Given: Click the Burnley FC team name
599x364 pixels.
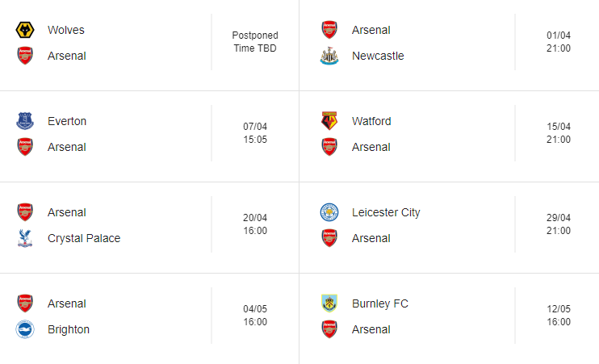Looking at the screenshot, I should (380, 304).
